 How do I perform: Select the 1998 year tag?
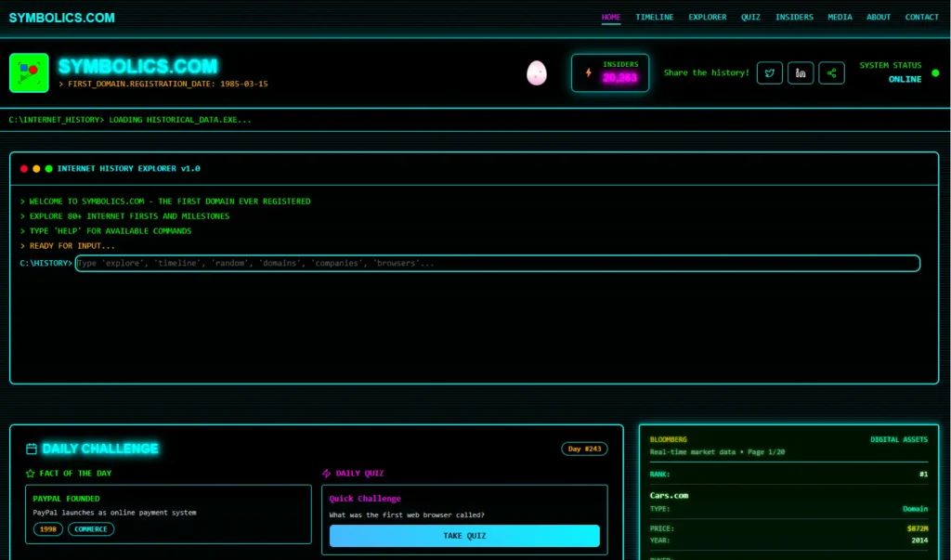pyautogui.click(x=48, y=529)
